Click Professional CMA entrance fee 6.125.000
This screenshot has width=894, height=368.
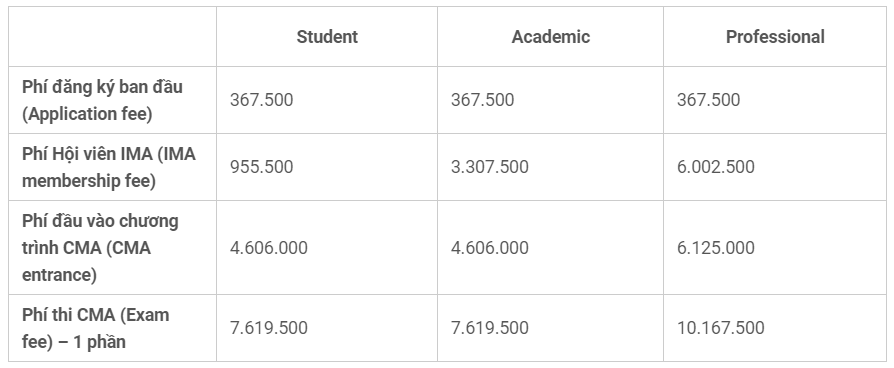(x=716, y=248)
